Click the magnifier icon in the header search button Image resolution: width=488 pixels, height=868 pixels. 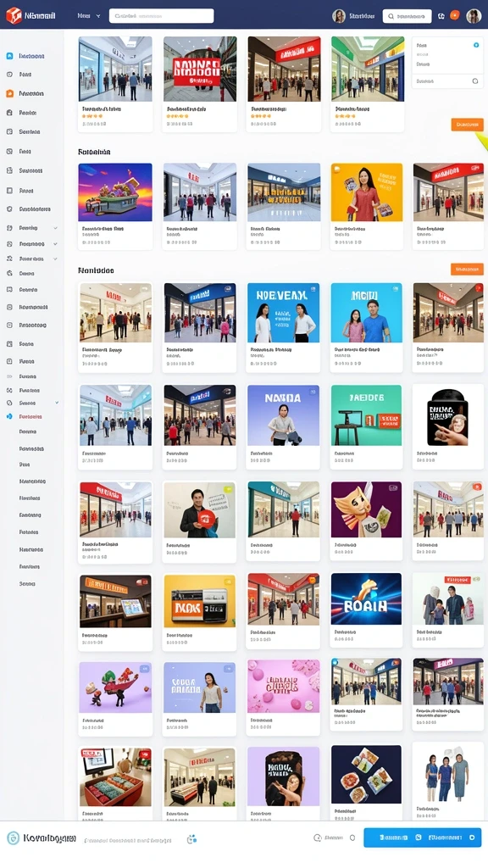(391, 16)
